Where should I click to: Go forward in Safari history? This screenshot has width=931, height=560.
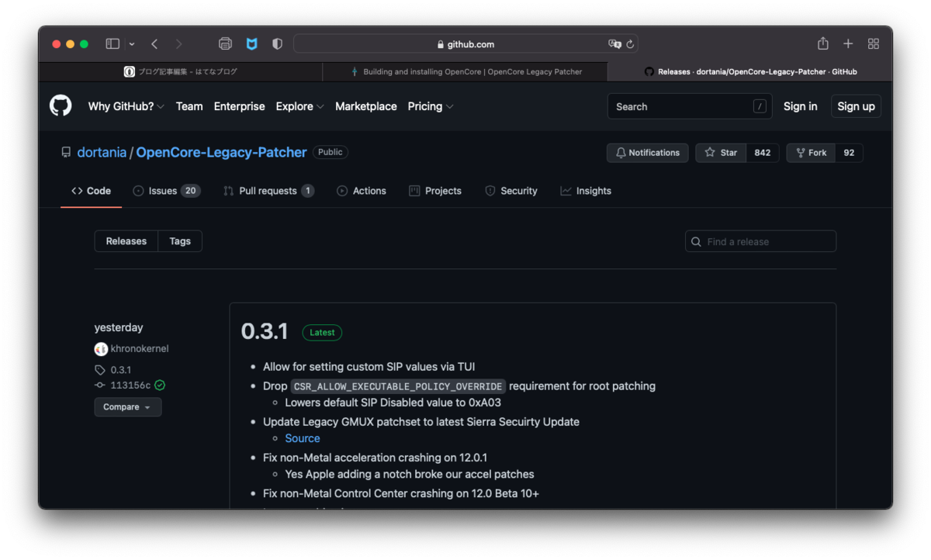(x=179, y=44)
